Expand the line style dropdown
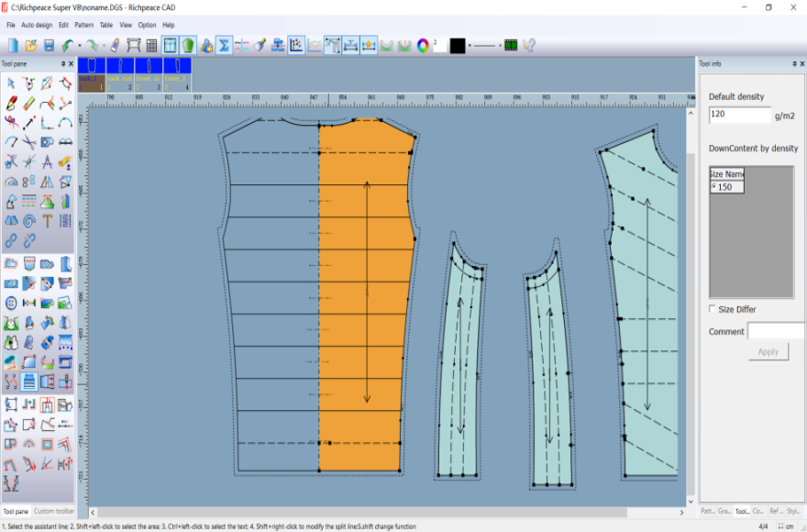Viewport: 807px width, 532px height. (x=498, y=45)
